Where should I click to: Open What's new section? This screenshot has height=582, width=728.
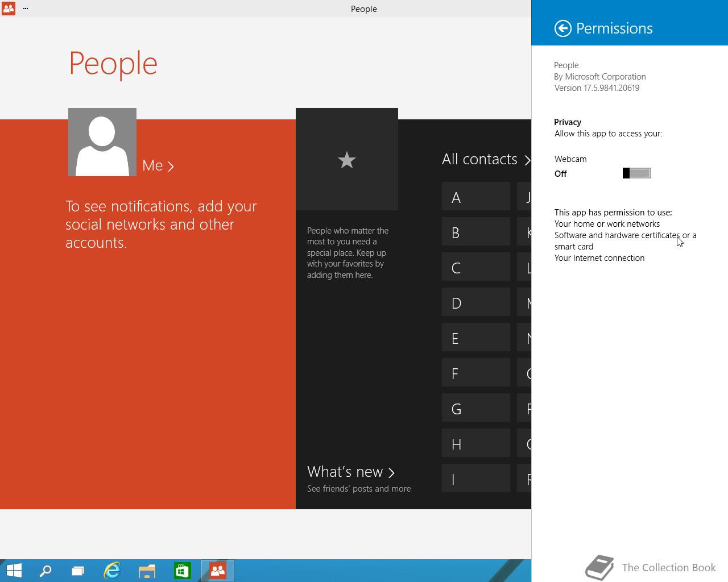pyautogui.click(x=351, y=472)
